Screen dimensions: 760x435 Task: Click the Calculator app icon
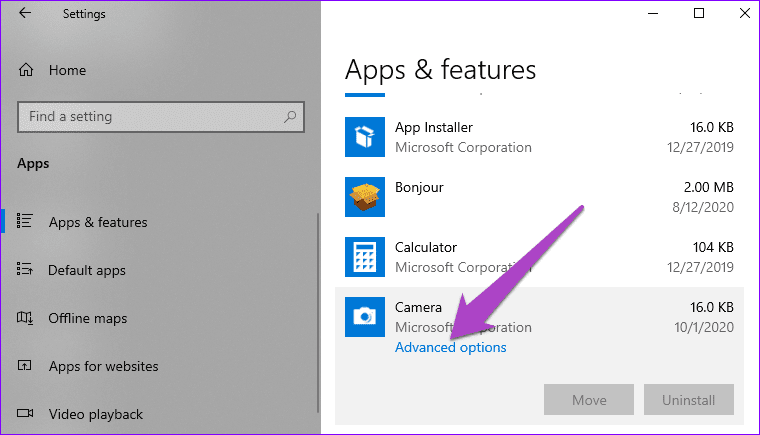tap(365, 257)
